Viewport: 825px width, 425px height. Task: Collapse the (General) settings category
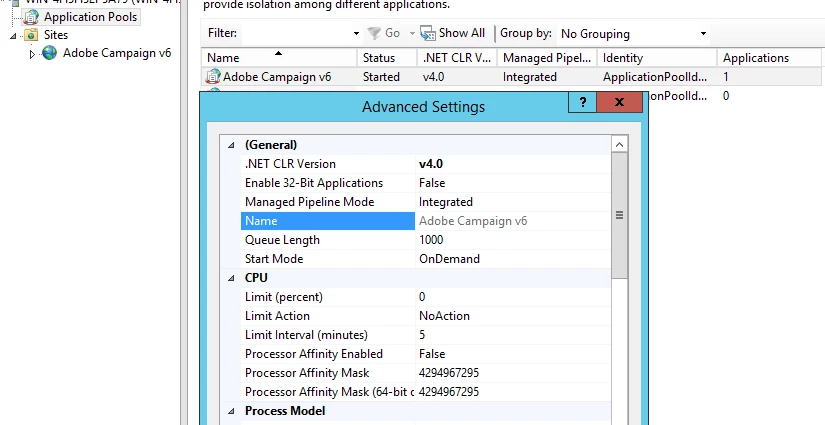click(231, 145)
